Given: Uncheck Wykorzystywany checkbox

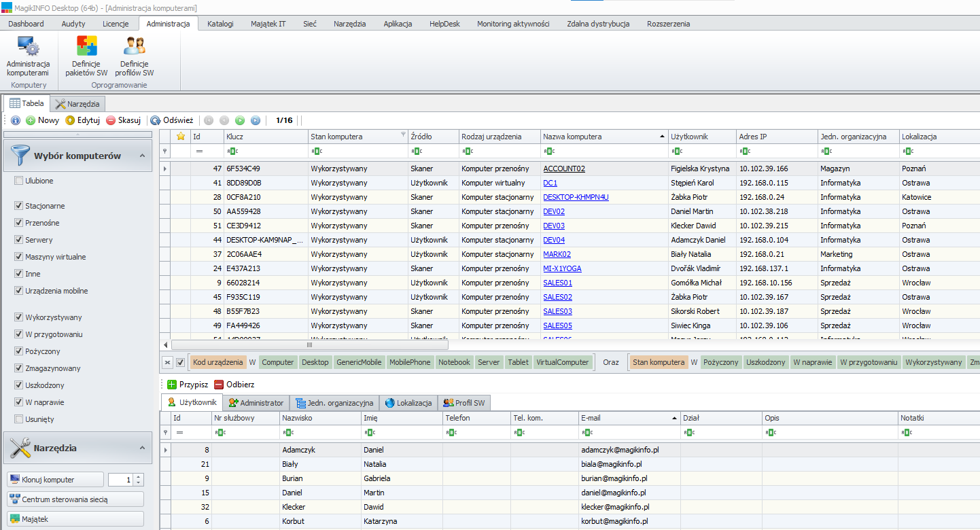Looking at the screenshot, I should coord(18,317).
